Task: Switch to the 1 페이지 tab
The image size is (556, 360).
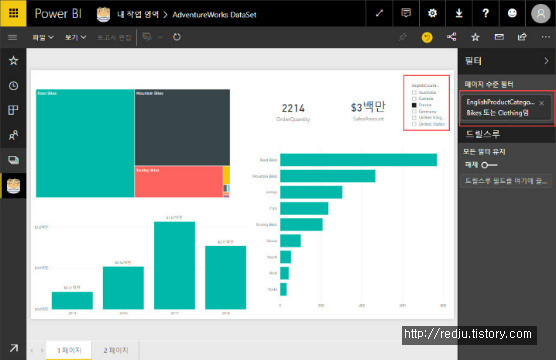Action: (69, 350)
